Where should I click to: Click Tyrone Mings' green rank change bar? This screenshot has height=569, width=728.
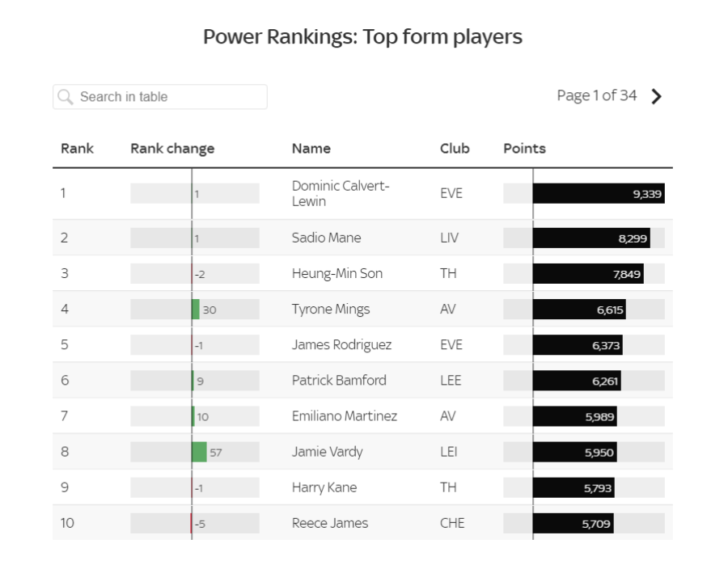pos(196,310)
